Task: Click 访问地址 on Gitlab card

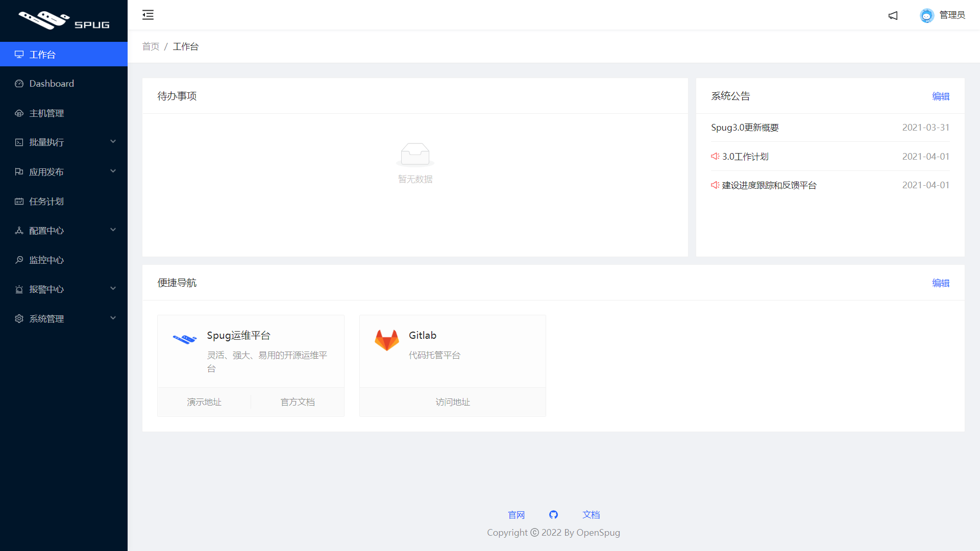Action: [x=452, y=402]
